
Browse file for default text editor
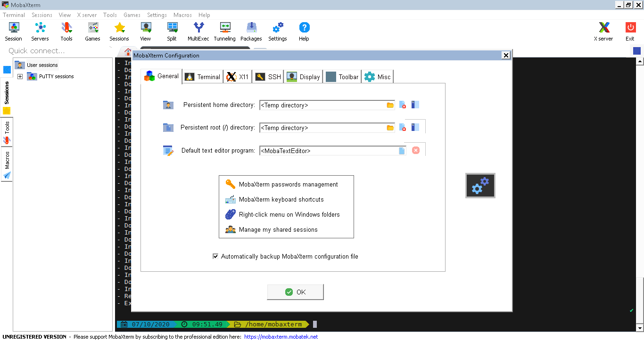tap(402, 151)
